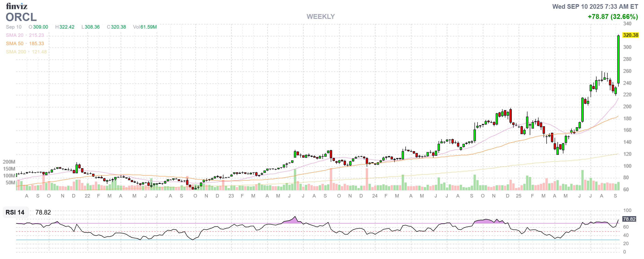Click the Sep 10 date label
This screenshot has width=644, height=259.
click(14, 27)
